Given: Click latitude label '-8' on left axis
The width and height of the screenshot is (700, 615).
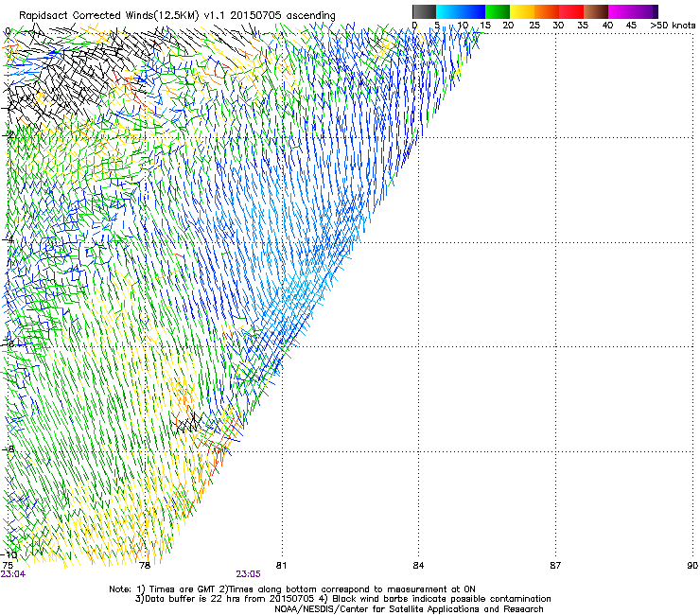Looking at the screenshot, I should (8, 449).
